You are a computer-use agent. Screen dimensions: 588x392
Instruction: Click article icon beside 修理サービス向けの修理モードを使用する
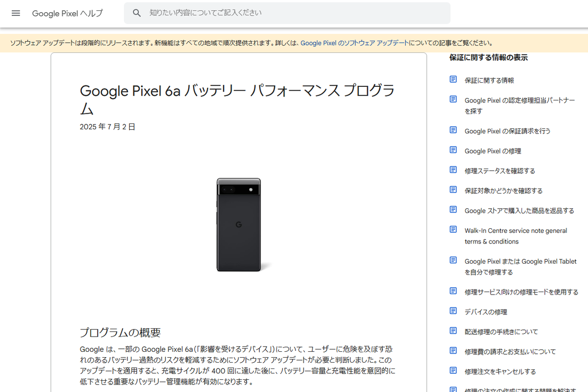click(x=453, y=291)
